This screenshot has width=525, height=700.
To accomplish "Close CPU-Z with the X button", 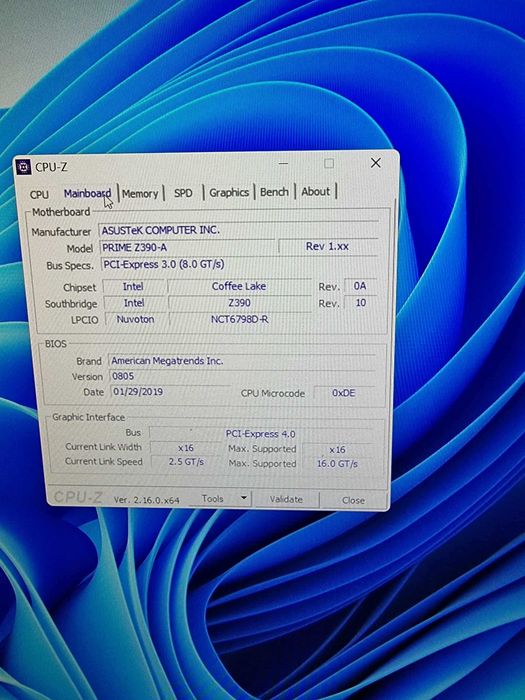I will (x=376, y=163).
